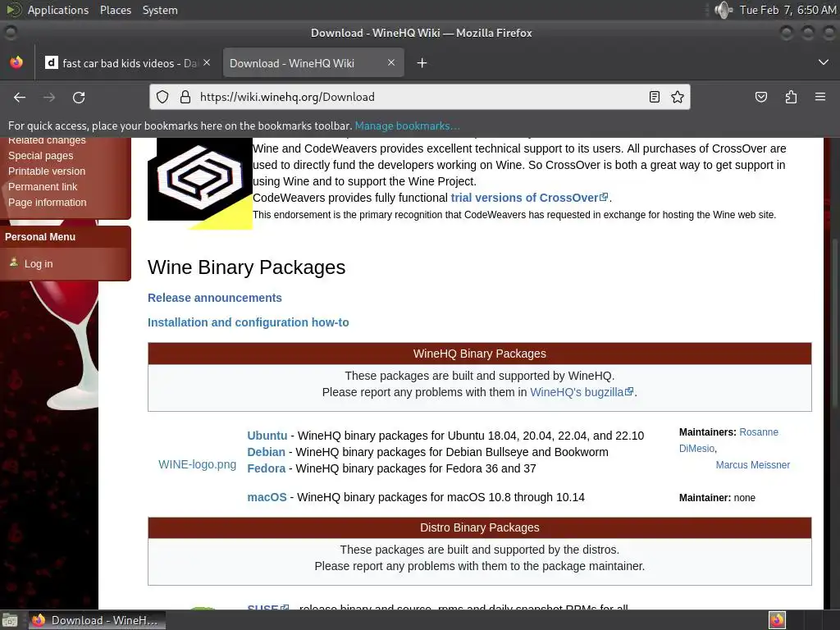Viewport: 840px width, 630px height.
Task: Open the Places menu
Action: pyautogui.click(x=115, y=10)
